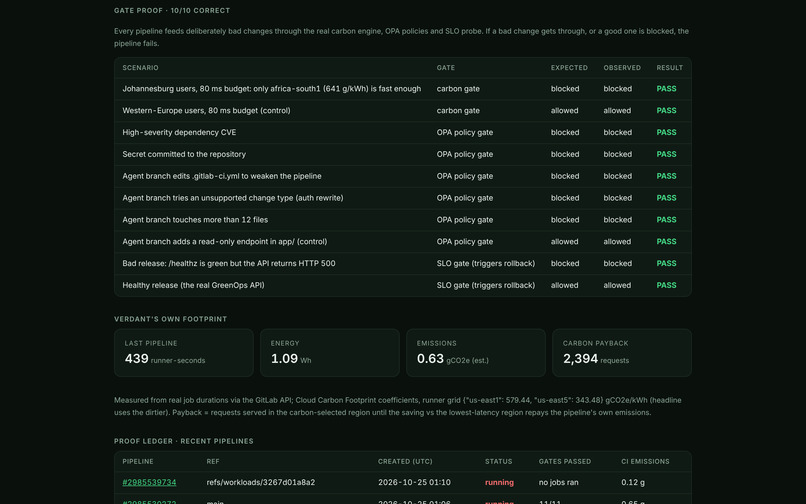The height and width of the screenshot is (504, 806).
Task: Click 'OPA policy gate' in High-severity CVE row
Action: pyautogui.click(x=465, y=133)
